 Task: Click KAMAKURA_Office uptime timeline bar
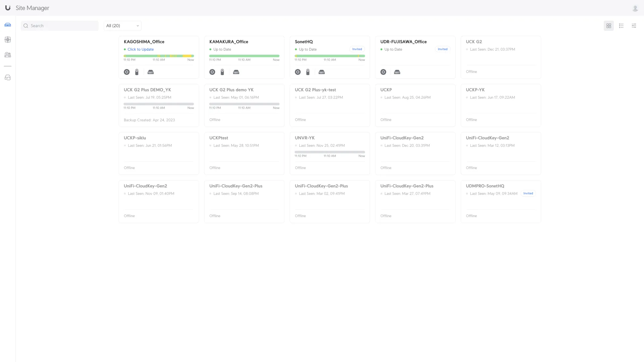tap(244, 56)
